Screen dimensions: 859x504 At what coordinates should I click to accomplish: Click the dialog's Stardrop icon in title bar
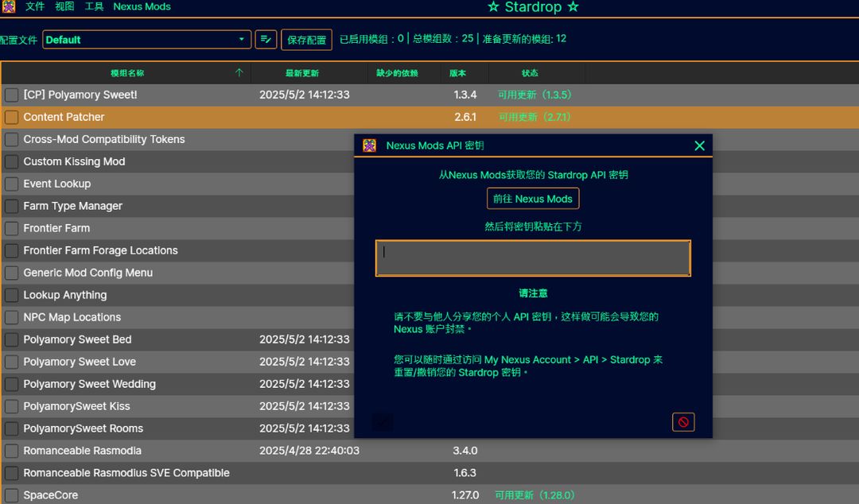tap(370, 145)
